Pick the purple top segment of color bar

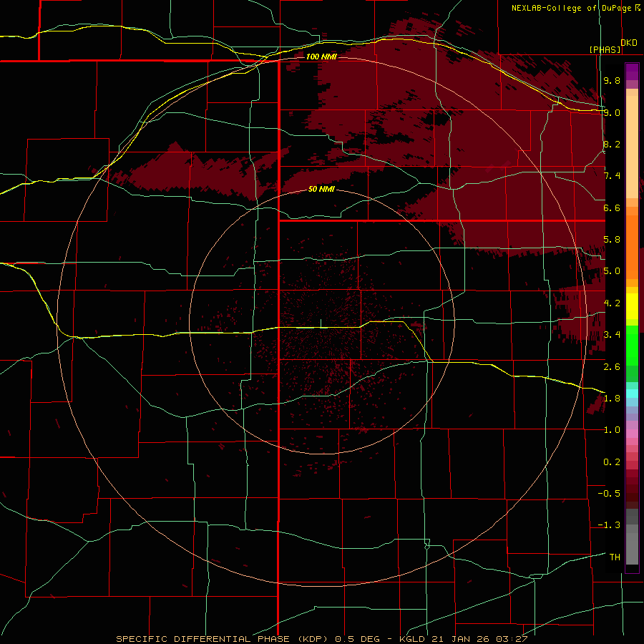pyautogui.click(x=632, y=72)
